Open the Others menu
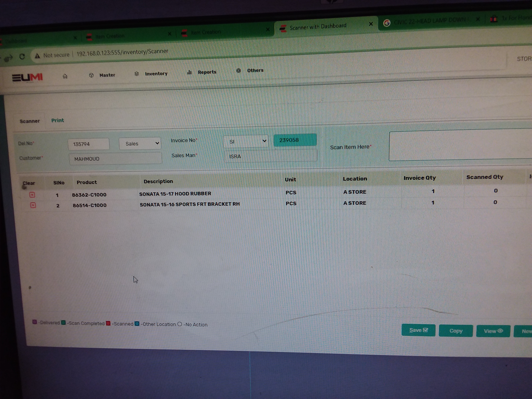This screenshot has height=399, width=532. click(x=255, y=70)
